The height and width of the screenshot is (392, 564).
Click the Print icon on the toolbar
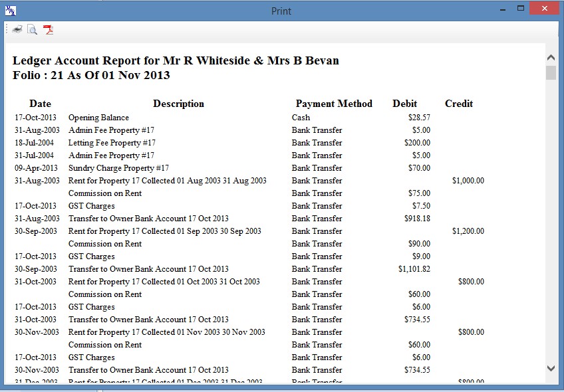tap(17, 29)
